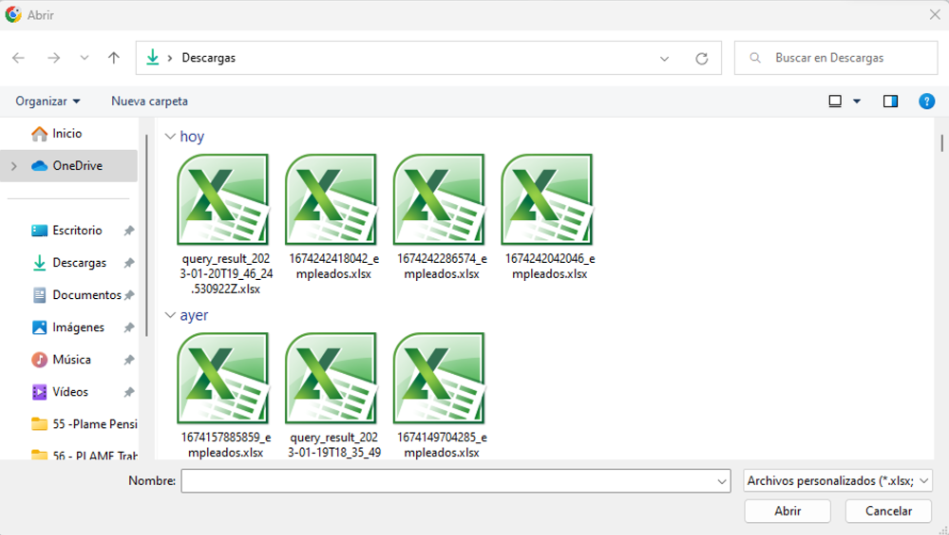
Task: Select query_result_2023-01-19T18_35_49 file
Action: click(x=333, y=395)
